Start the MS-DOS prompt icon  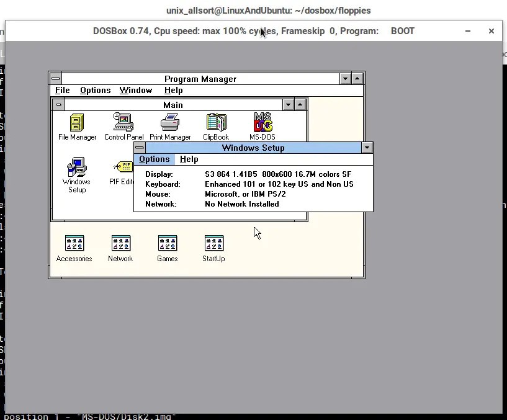click(x=262, y=127)
